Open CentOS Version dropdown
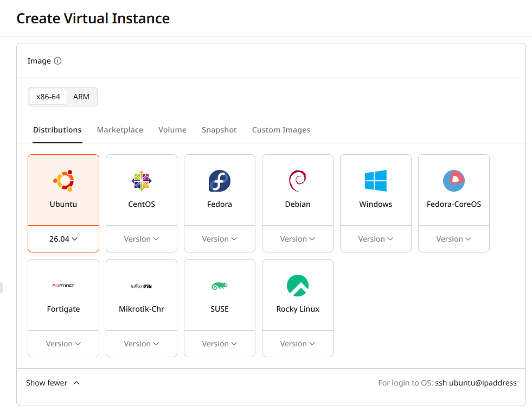Viewport: 532px width, 411px height. 142,239
